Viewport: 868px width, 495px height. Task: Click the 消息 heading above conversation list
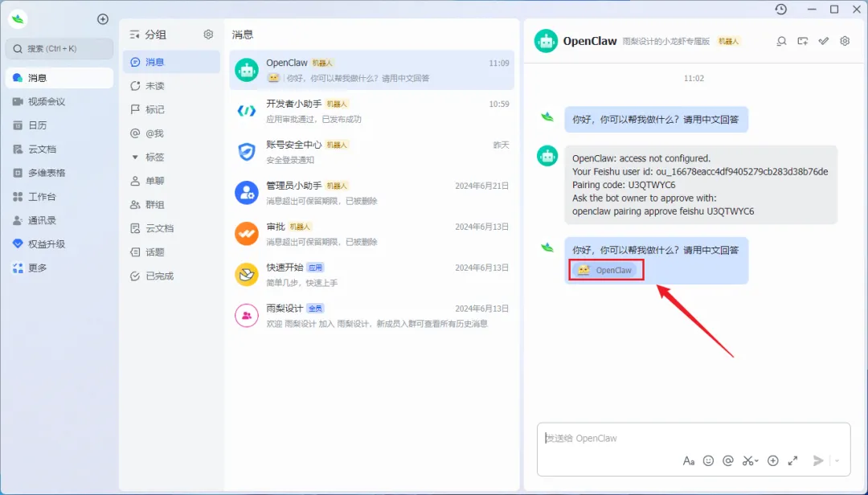coord(243,35)
